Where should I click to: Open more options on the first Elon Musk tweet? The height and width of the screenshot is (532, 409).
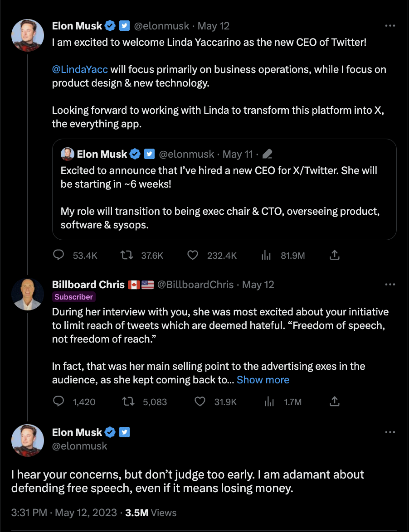[390, 26]
